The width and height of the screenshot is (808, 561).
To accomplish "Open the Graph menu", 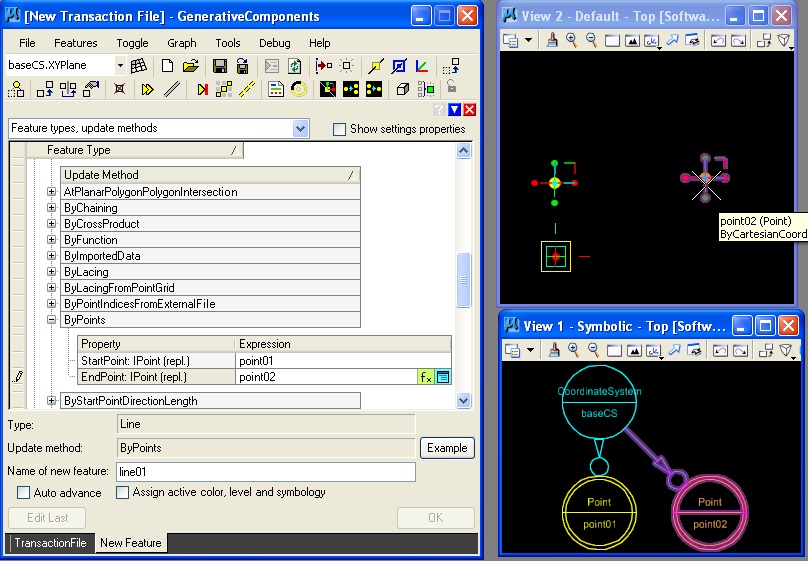I will click(181, 43).
